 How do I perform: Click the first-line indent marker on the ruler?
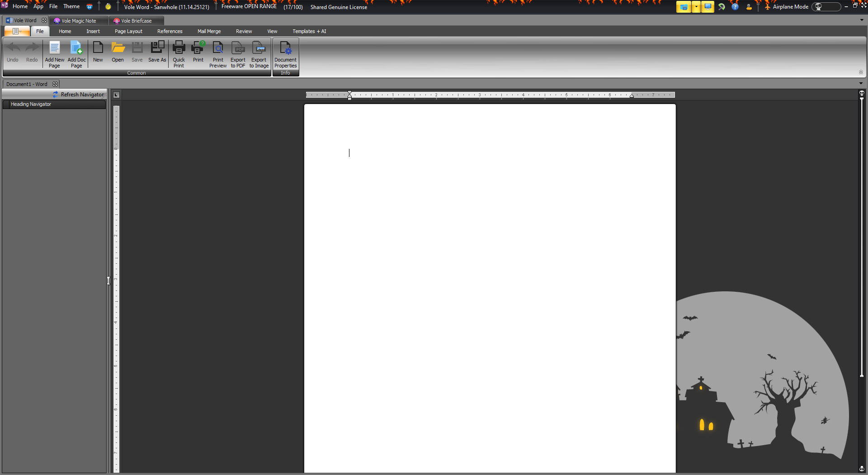coord(349,93)
